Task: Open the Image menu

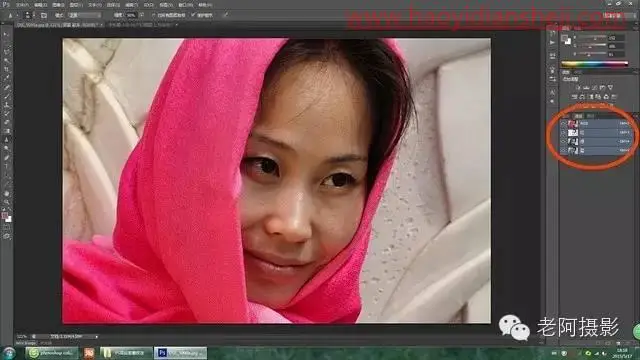Action: click(x=58, y=5)
